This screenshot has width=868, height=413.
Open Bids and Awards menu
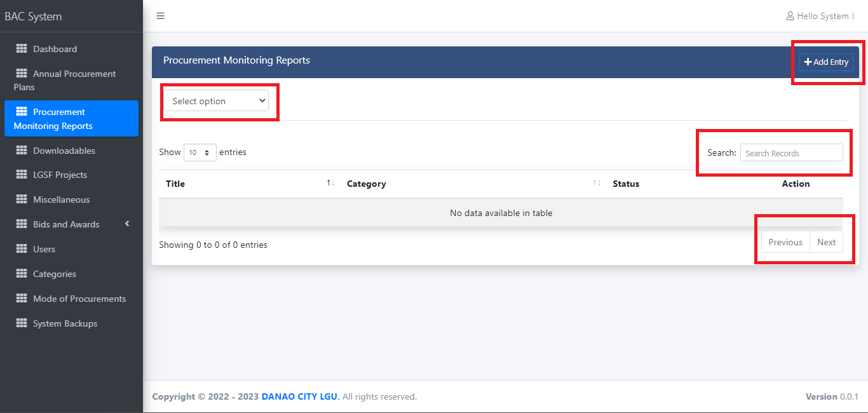(x=71, y=224)
